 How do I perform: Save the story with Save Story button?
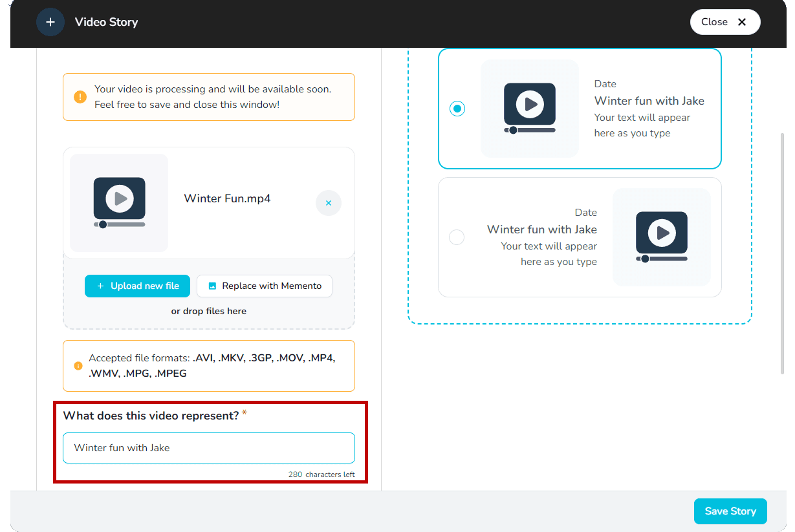pyautogui.click(x=730, y=511)
